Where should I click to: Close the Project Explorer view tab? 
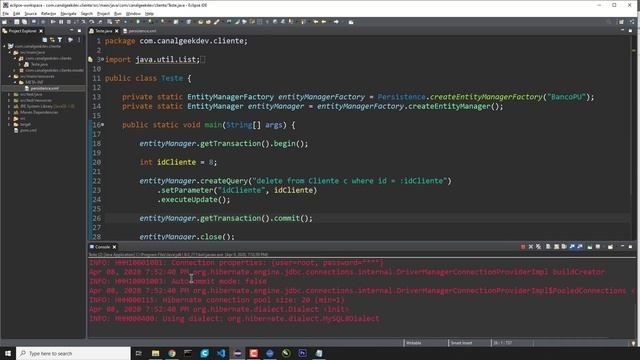[41, 31]
